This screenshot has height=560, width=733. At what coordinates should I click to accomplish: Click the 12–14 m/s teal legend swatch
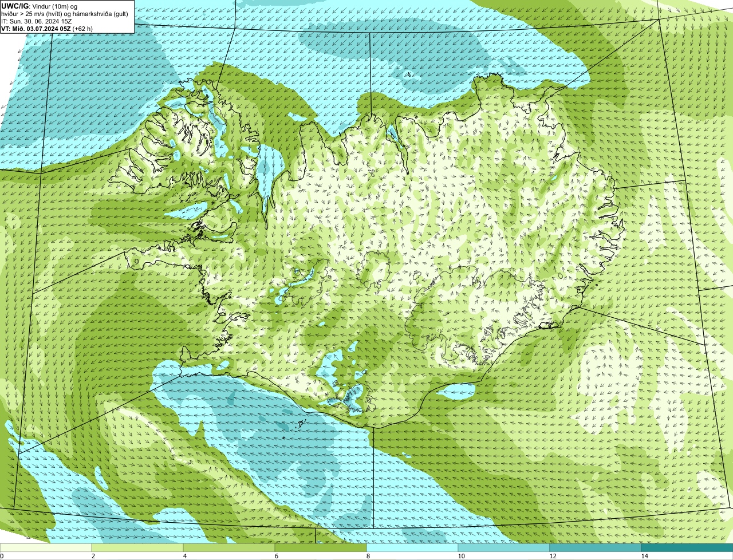(596, 548)
